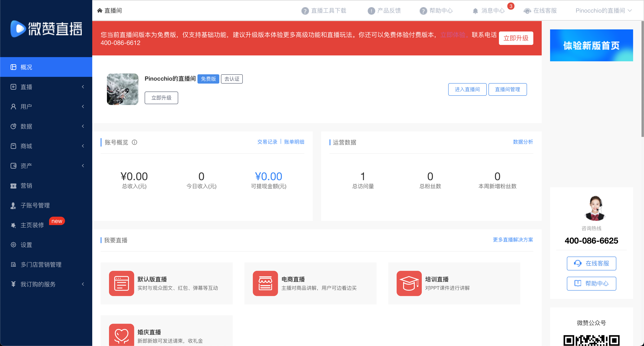644x346 pixels.
Task: Open 帮助中心 in the top navigation
Action: 441,10
